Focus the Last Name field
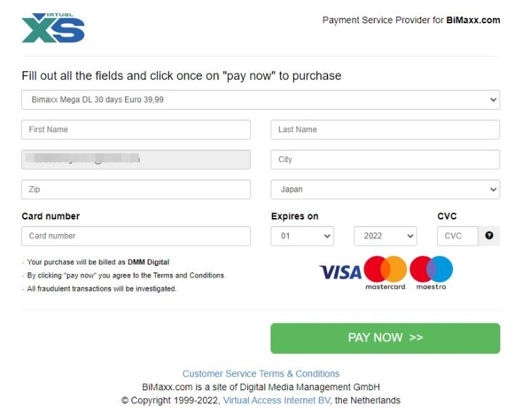Viewport: 517px width, 420px height. point(385,129)
